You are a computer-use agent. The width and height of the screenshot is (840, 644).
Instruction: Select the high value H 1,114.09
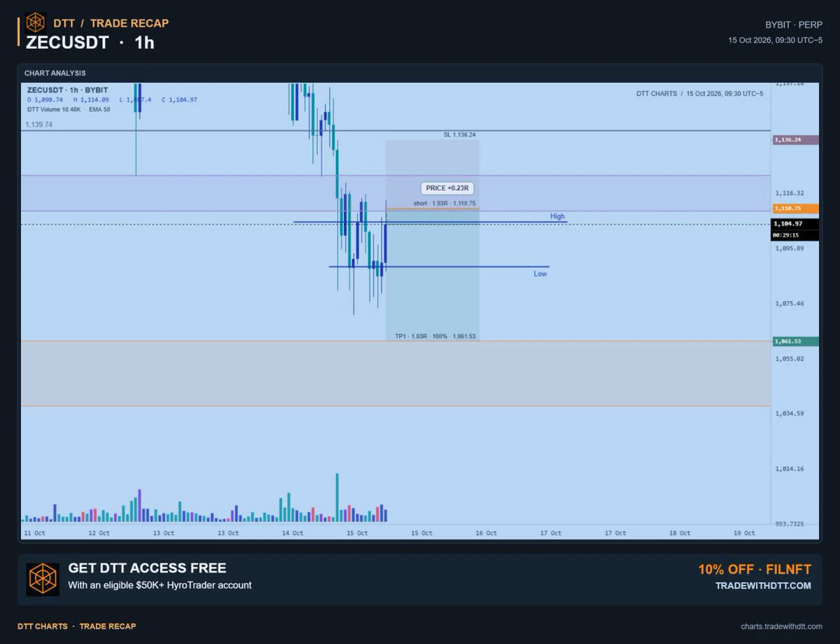pos(91,100)
